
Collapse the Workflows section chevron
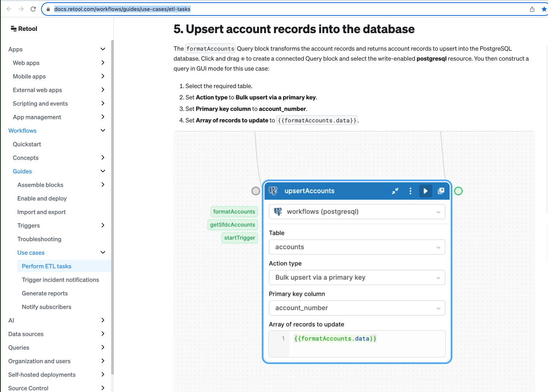pos(103,130)
